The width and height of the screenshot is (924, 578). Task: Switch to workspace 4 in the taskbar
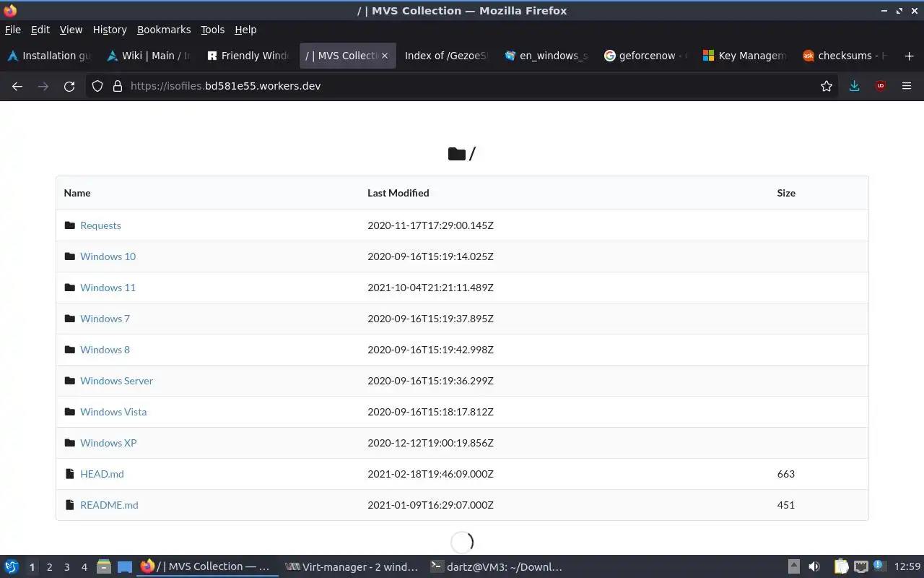84,567
